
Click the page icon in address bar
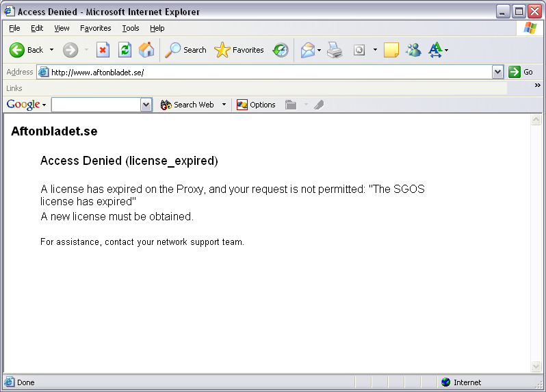[43, 72]
